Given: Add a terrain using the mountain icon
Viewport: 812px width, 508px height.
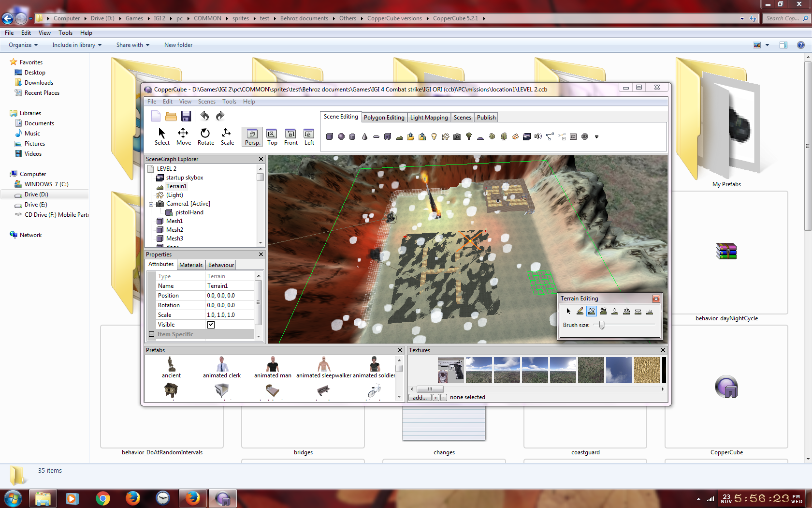Looking at the screenshot, I should coord(399,136).
